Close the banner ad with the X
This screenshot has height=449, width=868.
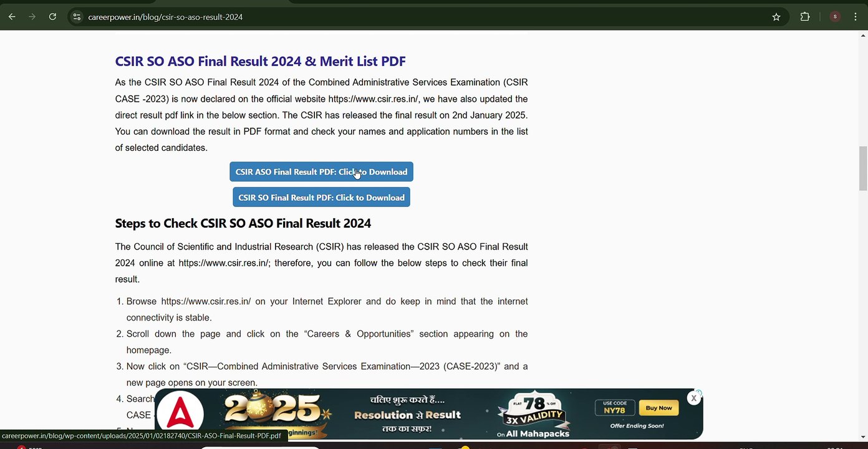[693, 398]
